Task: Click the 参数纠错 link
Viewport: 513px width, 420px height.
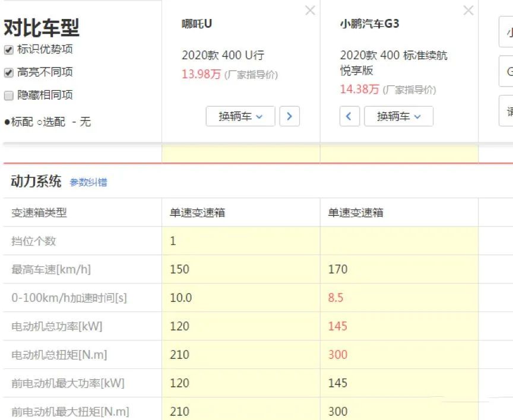Action: [x=88, y=182]
